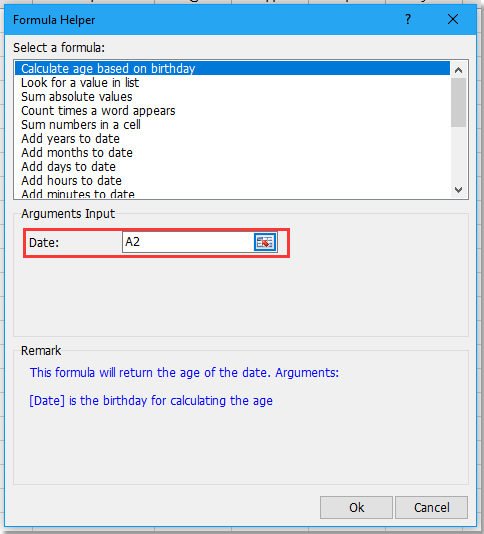The height and width of the screenshot is (534, 484).
Task: Click the formula list scrollbar thumb
Action: tap(458, 103)
